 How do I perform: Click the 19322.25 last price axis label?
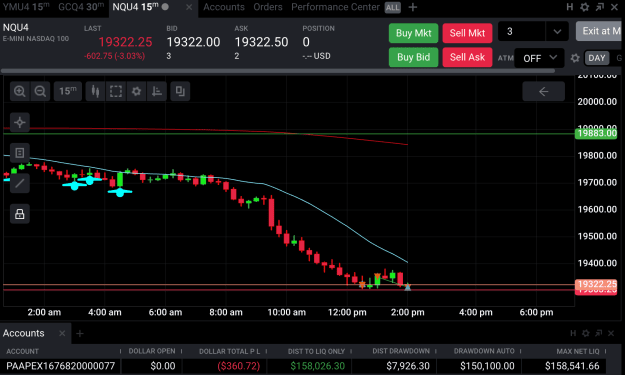point(596,284)
